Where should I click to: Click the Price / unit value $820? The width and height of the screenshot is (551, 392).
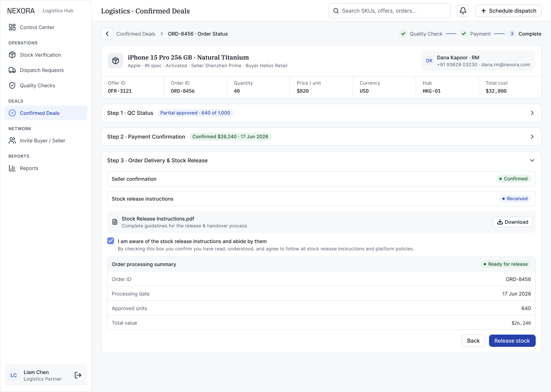[303, 91]
